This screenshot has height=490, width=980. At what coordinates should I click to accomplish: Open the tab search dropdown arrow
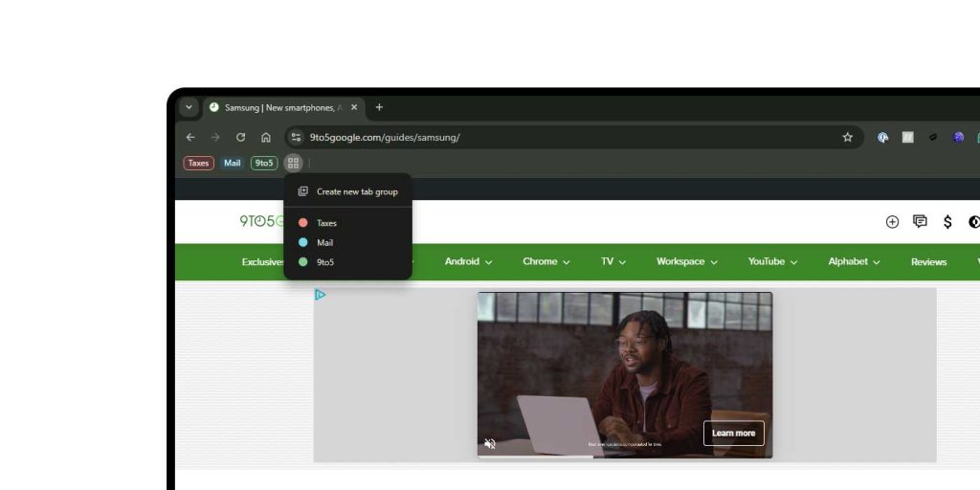pos(189,107)
